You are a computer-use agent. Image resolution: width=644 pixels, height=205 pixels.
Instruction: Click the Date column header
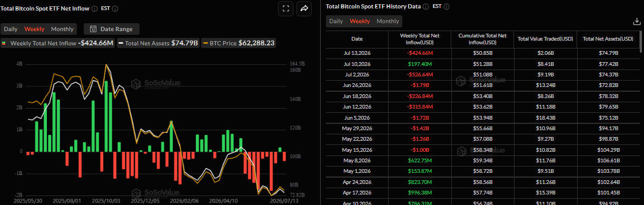[x=356, y=38]
